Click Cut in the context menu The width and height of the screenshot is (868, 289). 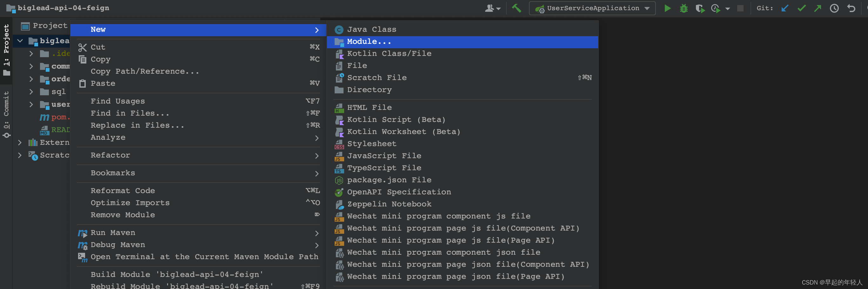(x=198, y=47)
